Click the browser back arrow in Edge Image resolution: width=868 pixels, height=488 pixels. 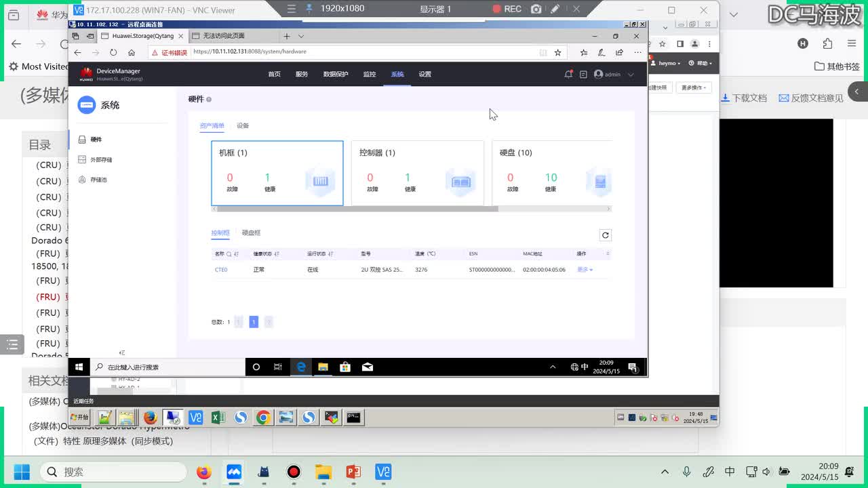[77, 52]
